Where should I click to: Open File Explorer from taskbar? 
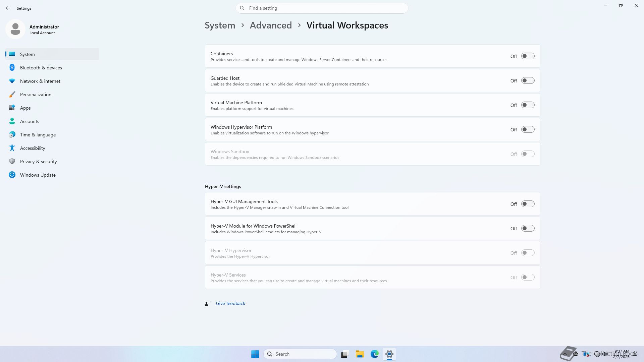(360, 354)
